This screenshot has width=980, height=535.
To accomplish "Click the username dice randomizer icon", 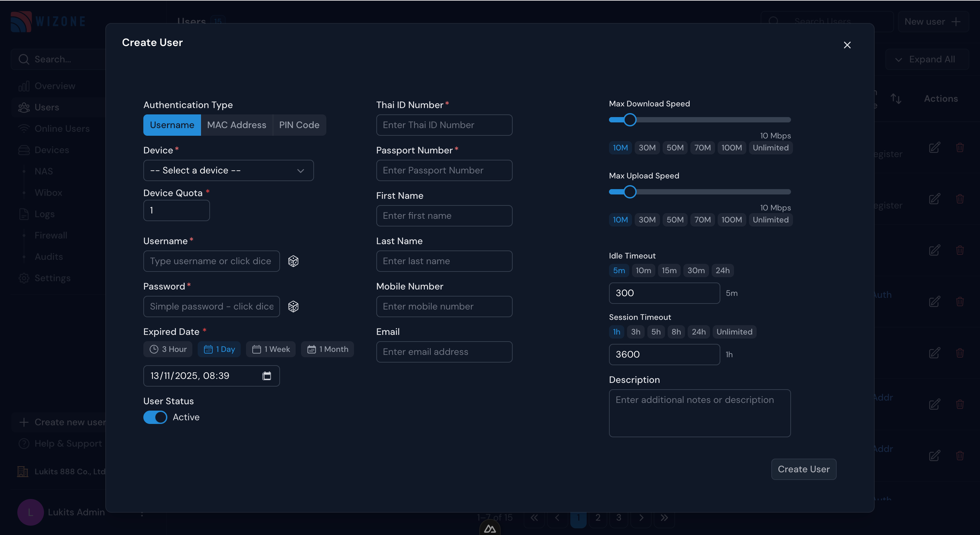I will (x=293, y=261).
